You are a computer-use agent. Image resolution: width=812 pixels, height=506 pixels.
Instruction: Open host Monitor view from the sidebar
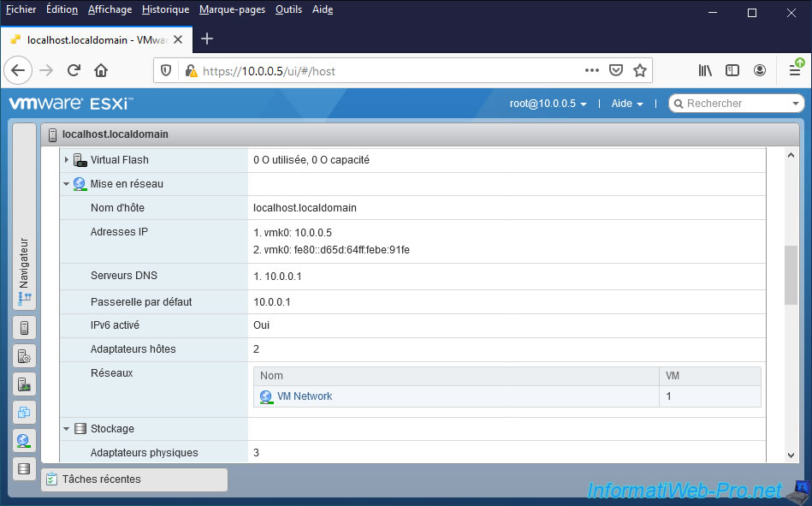(x=24, y=384)
